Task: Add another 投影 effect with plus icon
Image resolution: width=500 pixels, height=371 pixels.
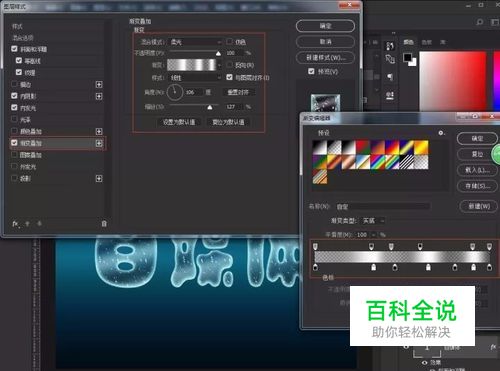Action: 99,179
